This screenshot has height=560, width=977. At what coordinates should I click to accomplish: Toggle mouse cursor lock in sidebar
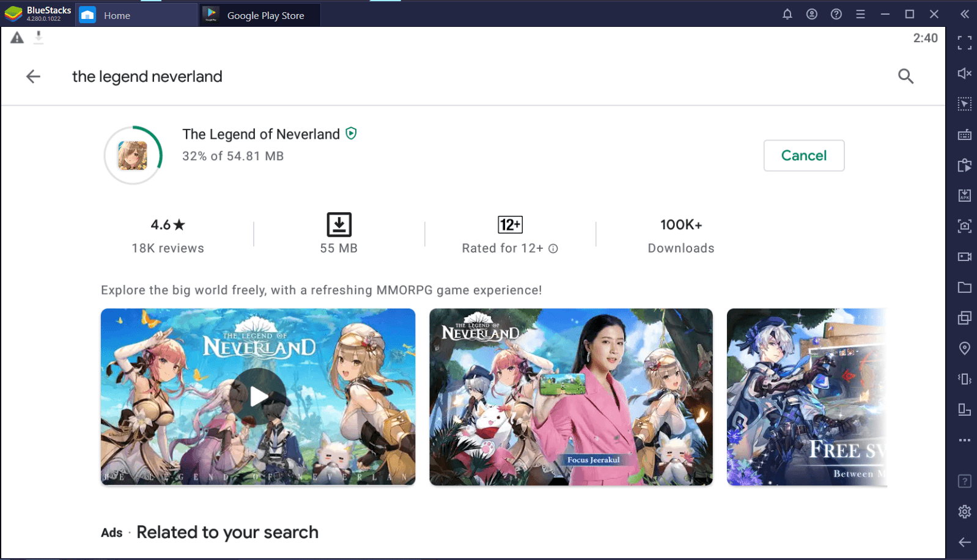coord(964,104)
